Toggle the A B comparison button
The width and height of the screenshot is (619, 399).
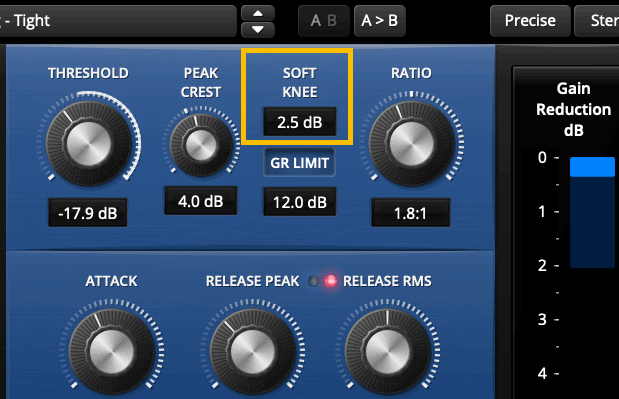coord(324,21)
